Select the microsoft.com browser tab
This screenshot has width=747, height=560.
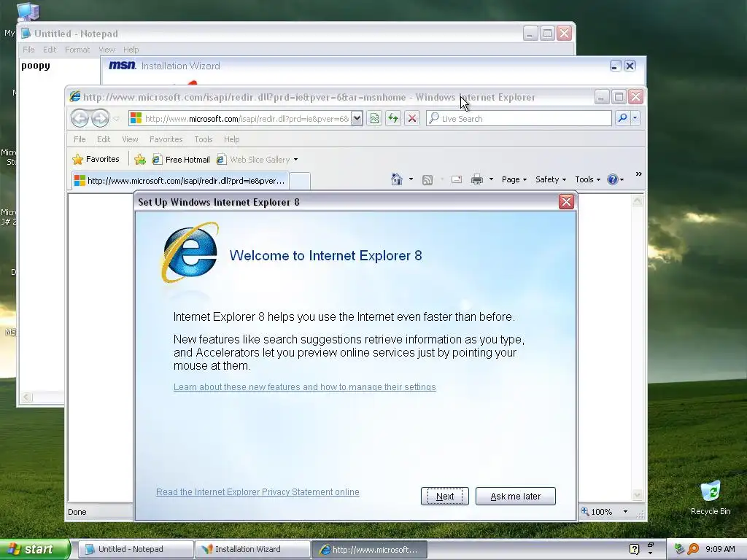click(x=180, y=181)
